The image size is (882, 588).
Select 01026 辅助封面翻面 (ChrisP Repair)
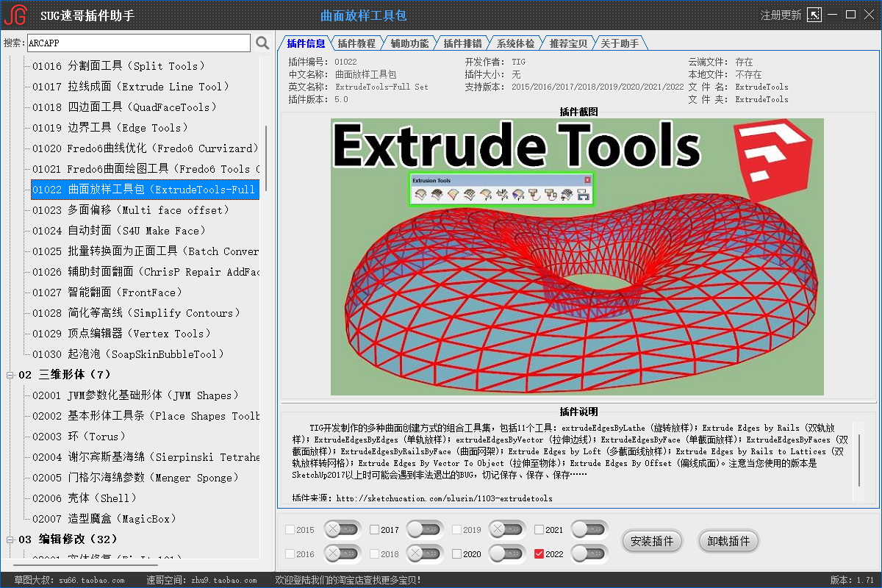145,272
